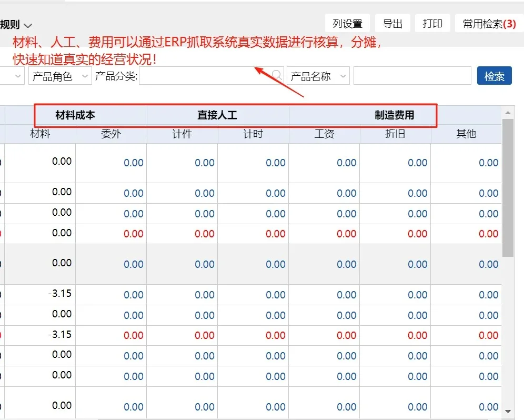The width and height of the screenshot is (524, 420).
Task: Open the 产品角色 dropdown
Action: point(59,75)
